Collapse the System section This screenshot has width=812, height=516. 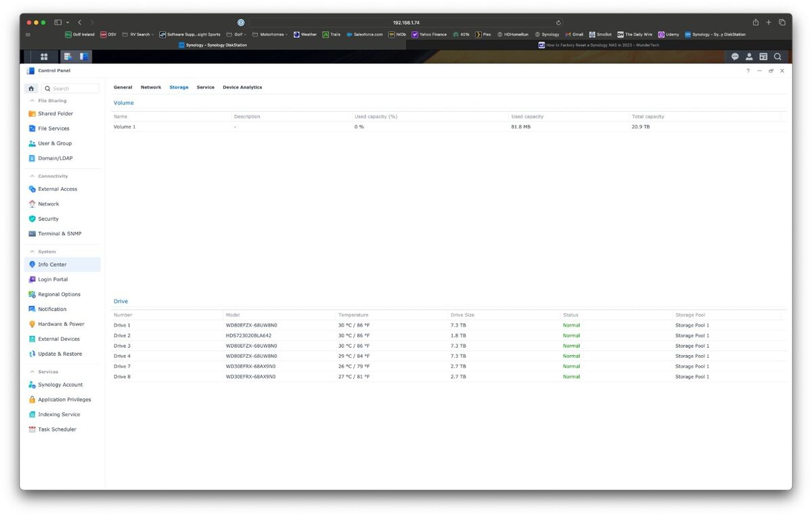(x=32, y=252)
